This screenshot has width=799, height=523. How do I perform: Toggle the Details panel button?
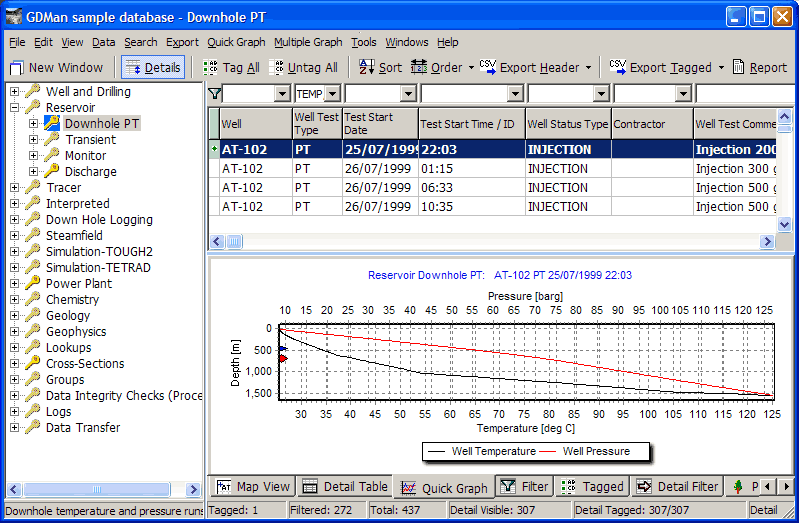tap(153, 68)
